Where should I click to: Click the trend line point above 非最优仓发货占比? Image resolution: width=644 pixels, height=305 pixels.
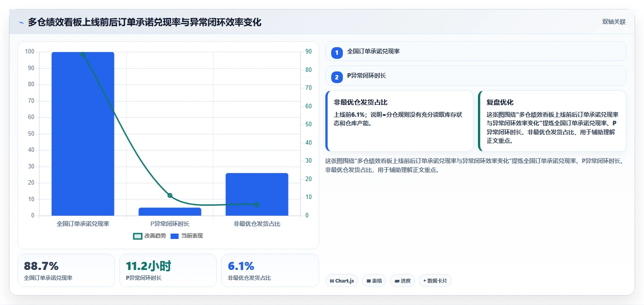[257, 204]
